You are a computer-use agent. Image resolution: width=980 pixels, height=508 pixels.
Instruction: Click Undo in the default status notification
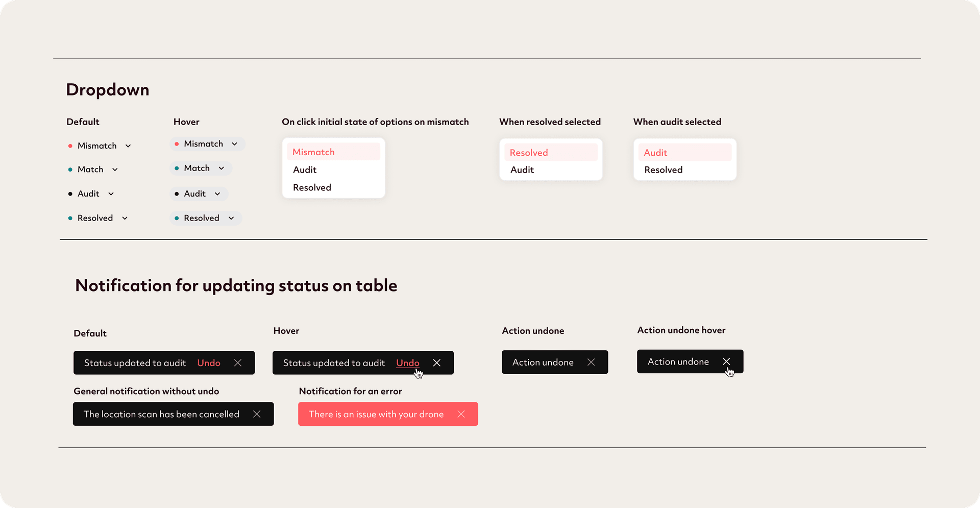tap(209, 363)
